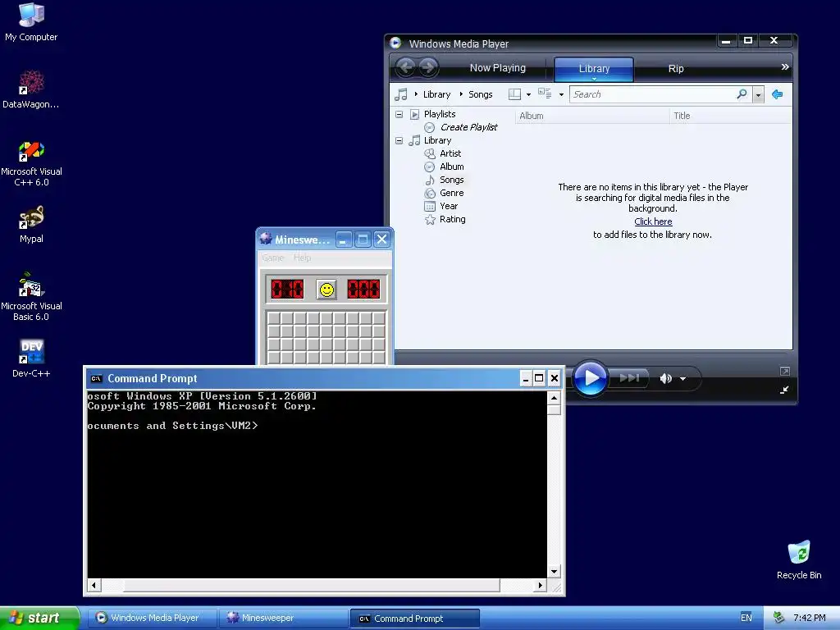Click Library in the breadcrumb path

pos(436,94)
